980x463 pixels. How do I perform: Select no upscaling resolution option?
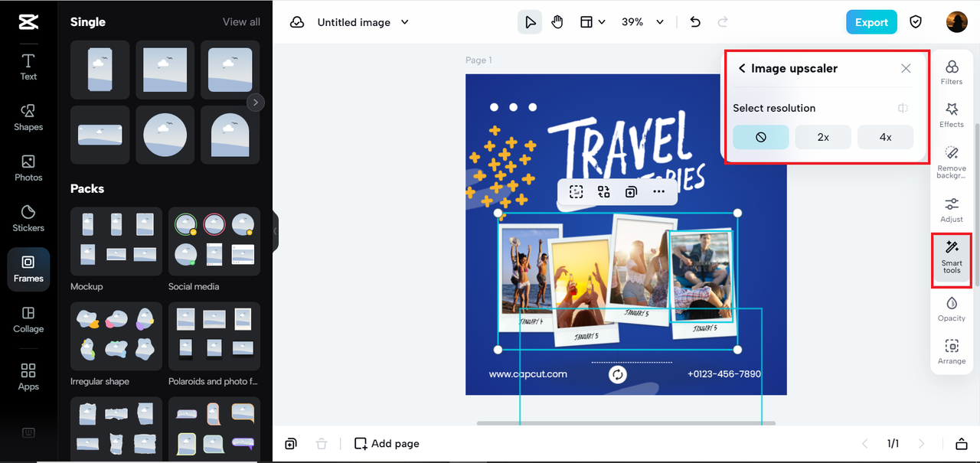(761, 137)
